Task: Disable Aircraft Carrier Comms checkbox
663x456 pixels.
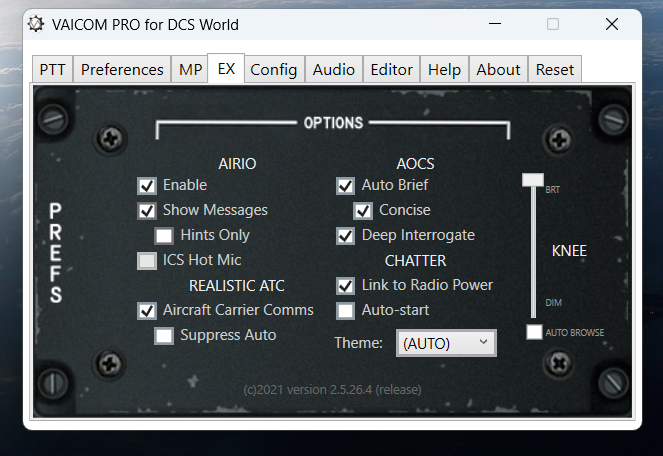Action: pyautogui.click(x=147, y=310)
